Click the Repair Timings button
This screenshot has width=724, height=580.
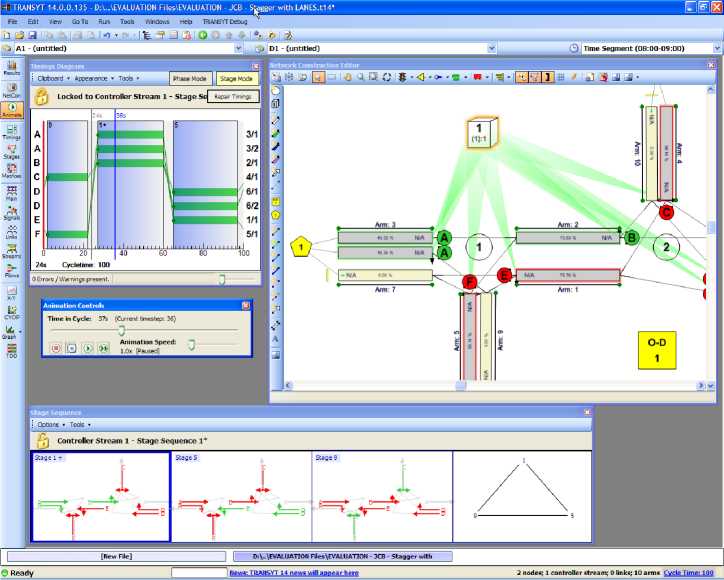tap(233, 97)
